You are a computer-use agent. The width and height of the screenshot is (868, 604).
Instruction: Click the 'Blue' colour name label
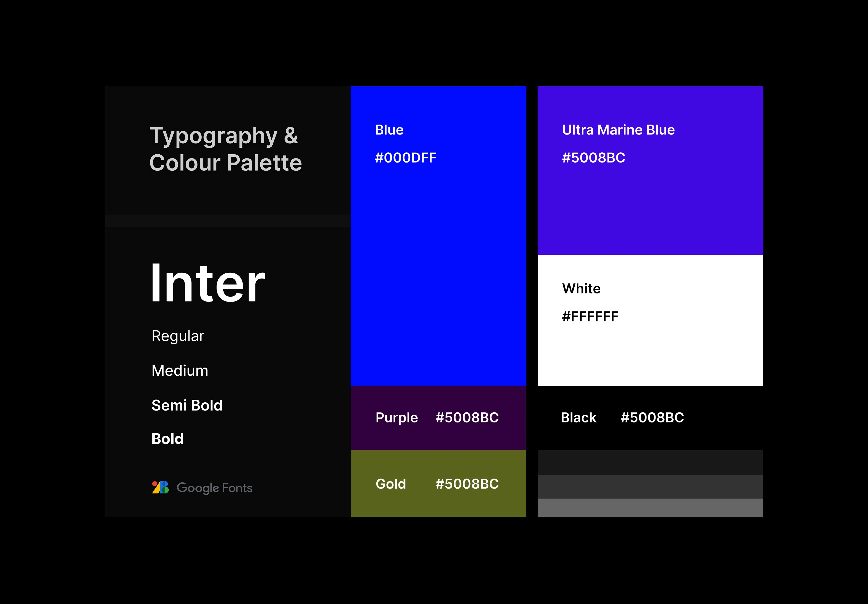tap(389, 130)
